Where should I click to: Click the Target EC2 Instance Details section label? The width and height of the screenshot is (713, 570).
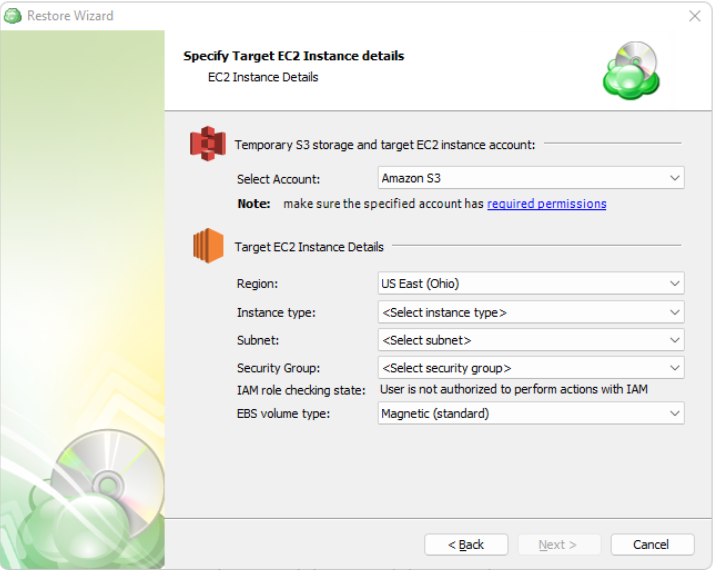(309, 247)
